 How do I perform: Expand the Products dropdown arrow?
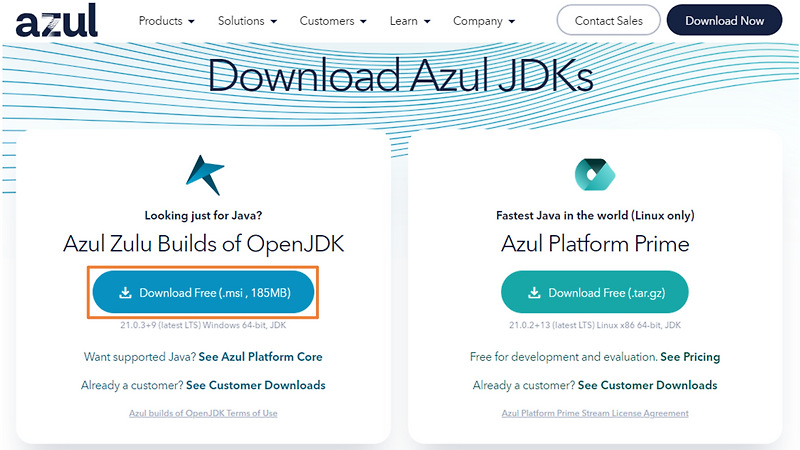coord(191,21)
